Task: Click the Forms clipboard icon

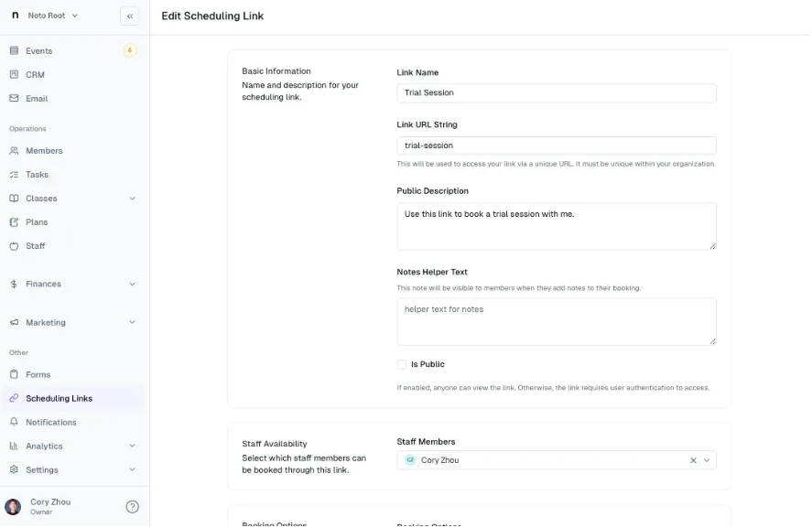Action: point(14,374)
